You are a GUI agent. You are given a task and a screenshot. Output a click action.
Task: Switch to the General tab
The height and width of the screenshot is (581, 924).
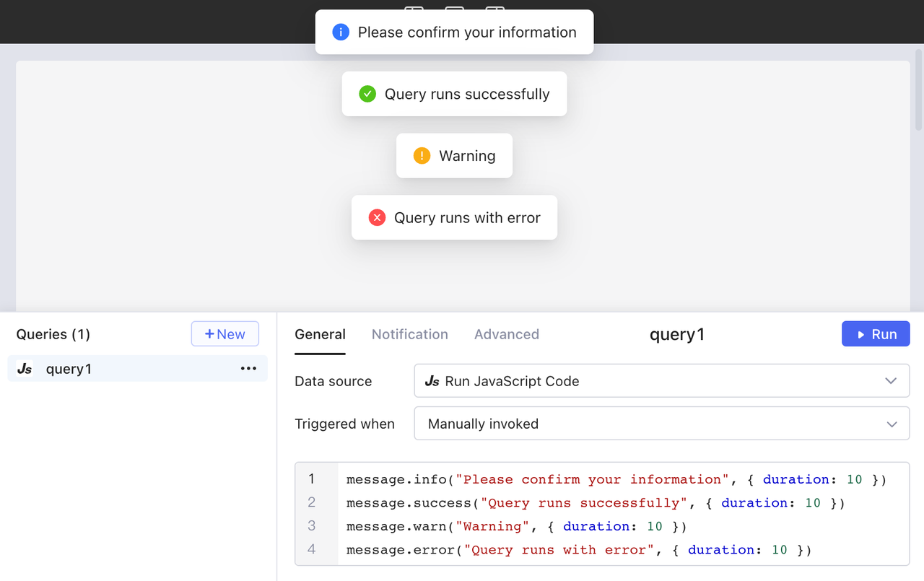(x=320, y=334)
